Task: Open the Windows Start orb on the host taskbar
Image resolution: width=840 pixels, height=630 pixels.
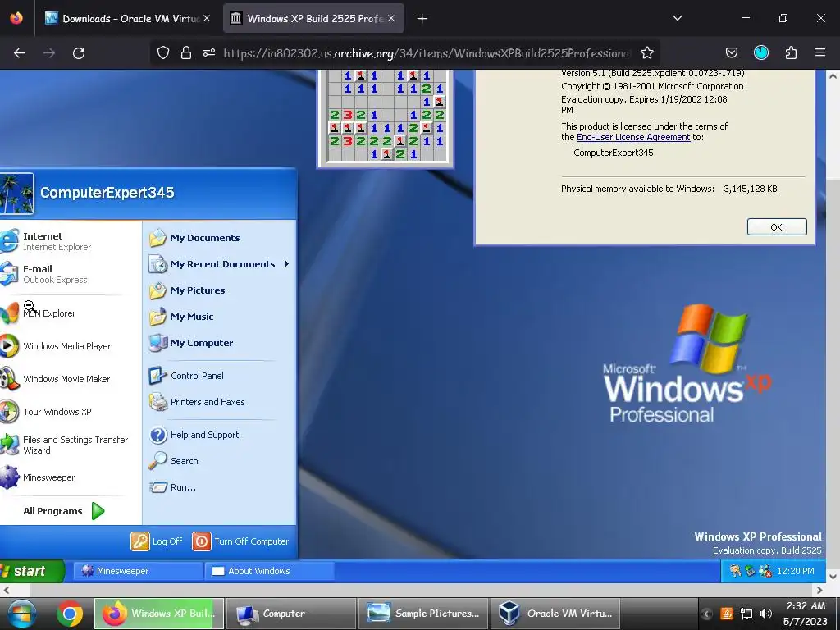Action: [x=21, y=614]
